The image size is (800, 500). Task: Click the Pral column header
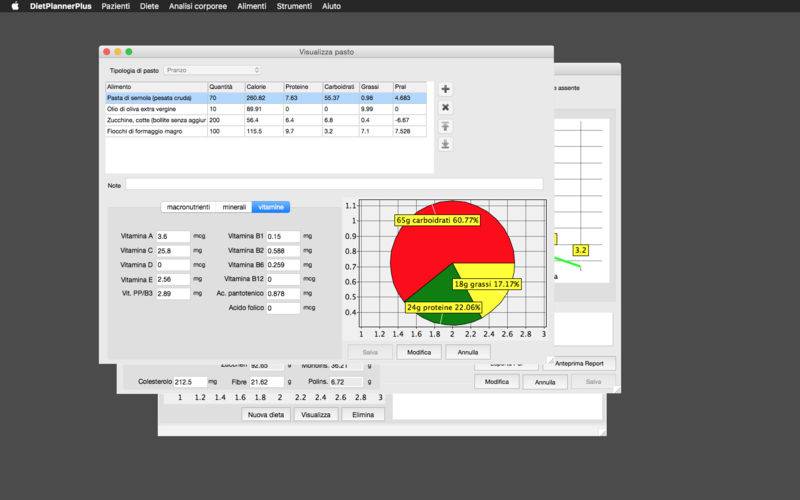pyautogui.click(x=410, y=87)
